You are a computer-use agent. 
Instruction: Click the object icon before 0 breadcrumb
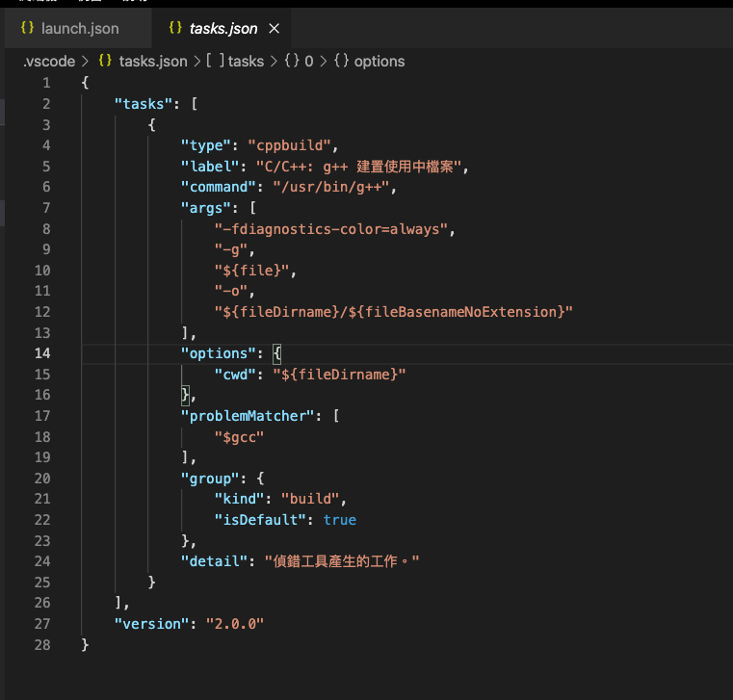[291, 61]
